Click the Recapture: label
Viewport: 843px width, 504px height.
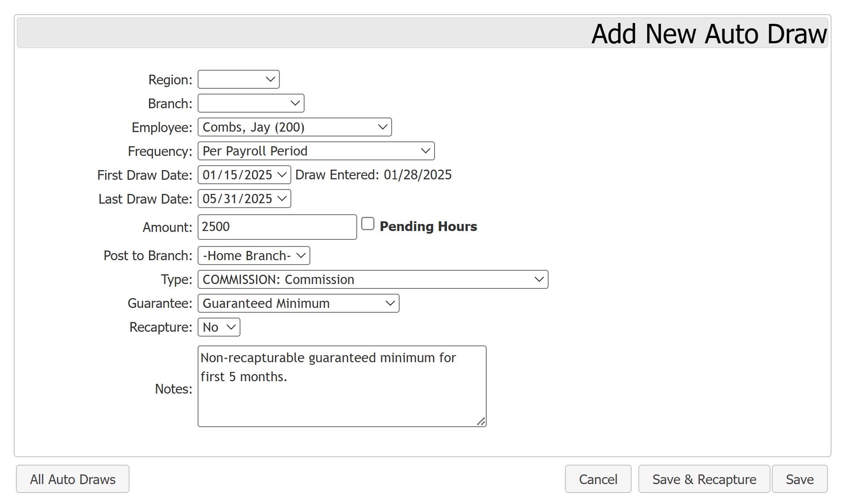(161, 327)
